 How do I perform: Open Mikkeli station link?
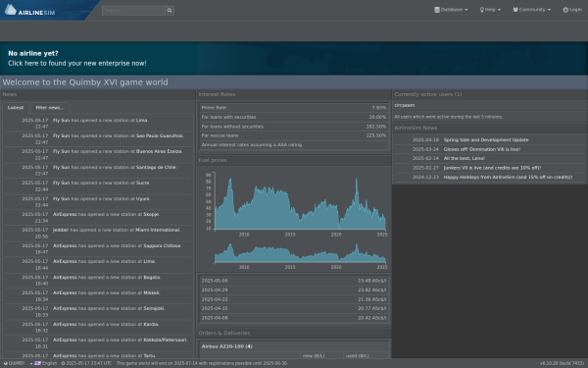tap(151, 292)
